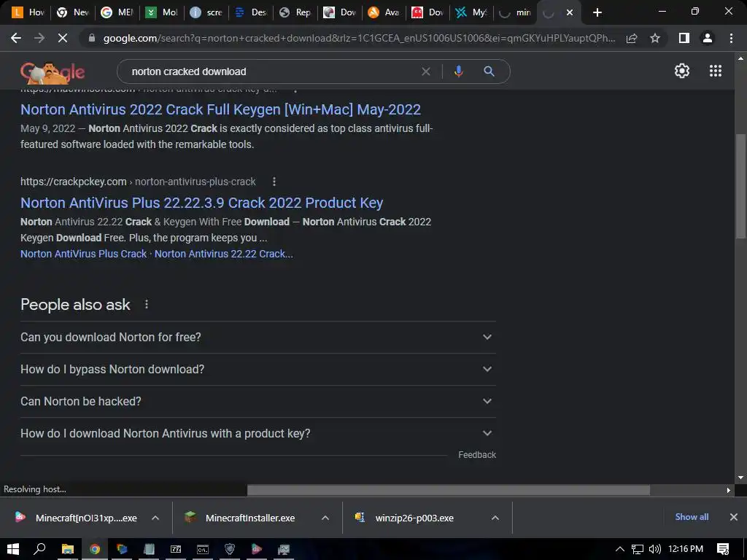Switch to the 'MEI' Google tab

[x=117, y=12]
